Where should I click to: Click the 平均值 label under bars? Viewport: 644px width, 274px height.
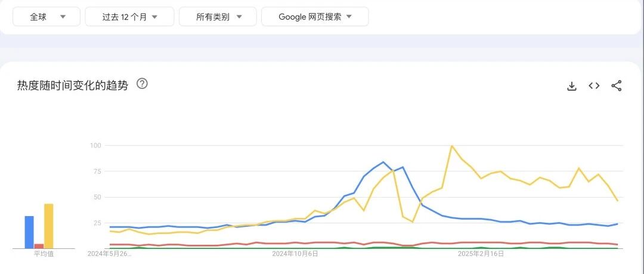(x=44, y=254)
